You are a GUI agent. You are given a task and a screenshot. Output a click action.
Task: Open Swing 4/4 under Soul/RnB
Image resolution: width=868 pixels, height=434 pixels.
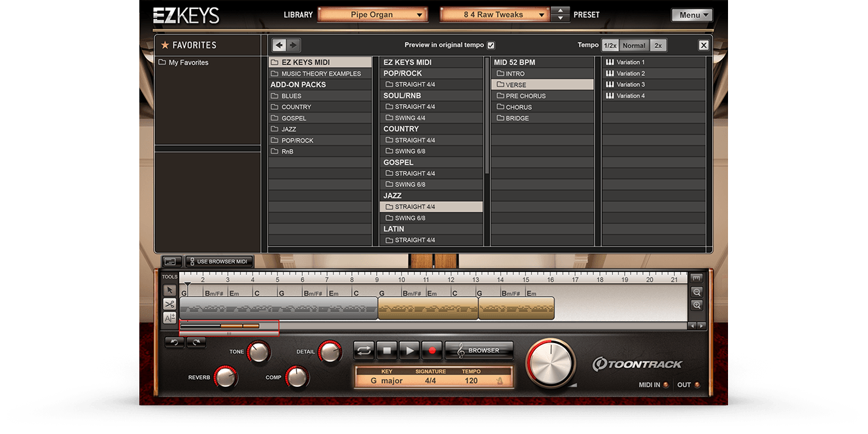point(431,118)
